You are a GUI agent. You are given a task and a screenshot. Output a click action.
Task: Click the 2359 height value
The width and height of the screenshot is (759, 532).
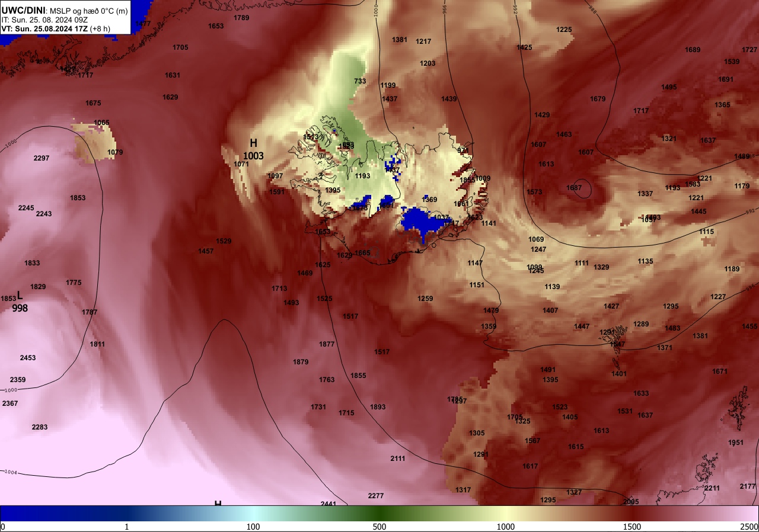tap(18, 380)
